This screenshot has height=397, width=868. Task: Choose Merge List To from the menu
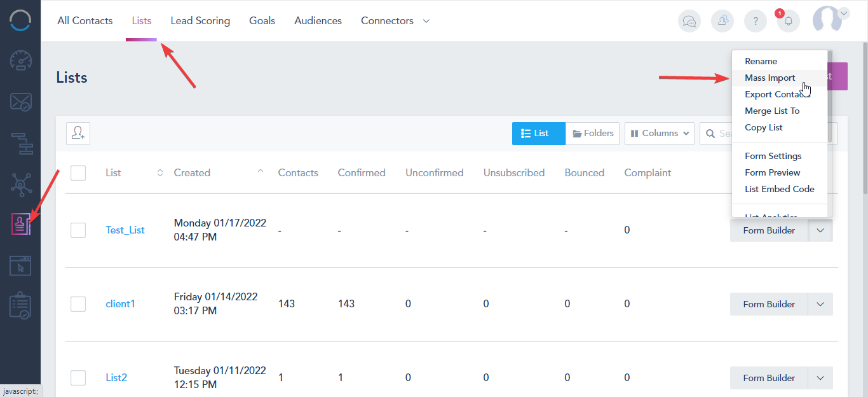[780, 111]
